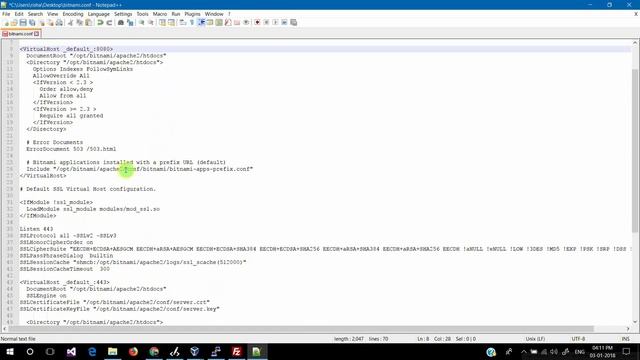Viewport: 640px width, 360px height.
Task: Click the UTF-8 encoding status bar entry
Action: point(578,339)
